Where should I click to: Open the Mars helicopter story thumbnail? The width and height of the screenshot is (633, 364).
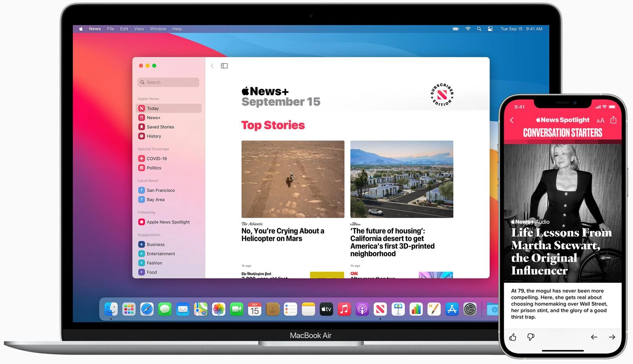(293, 179)
